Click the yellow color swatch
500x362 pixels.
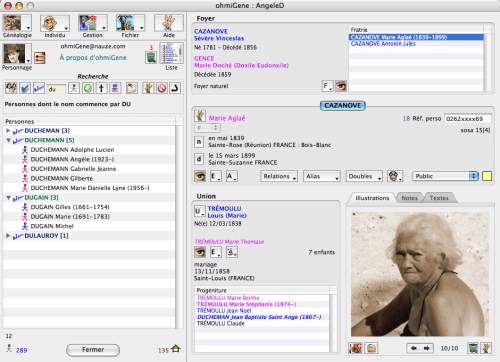(x=487, y=176)
